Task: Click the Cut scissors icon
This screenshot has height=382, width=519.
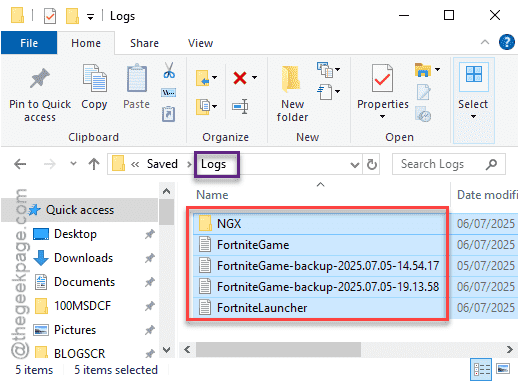Action: click(169, 70)
